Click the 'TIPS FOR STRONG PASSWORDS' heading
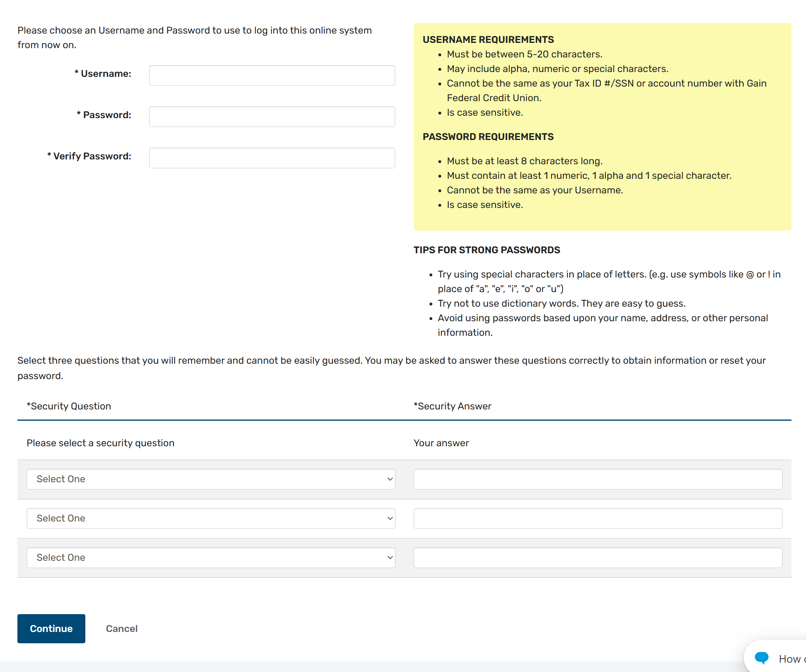The height and width of the screenshot is (672, 806). 487,250
